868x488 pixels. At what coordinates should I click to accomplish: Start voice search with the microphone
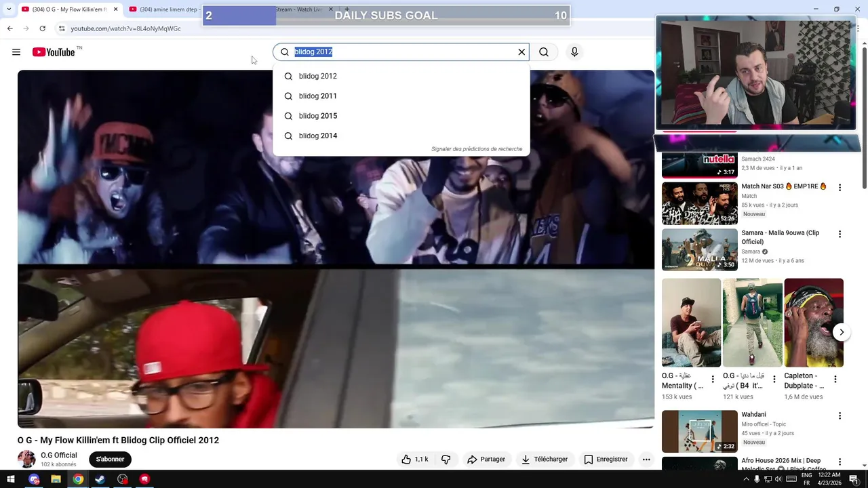[x=574, y=52]
